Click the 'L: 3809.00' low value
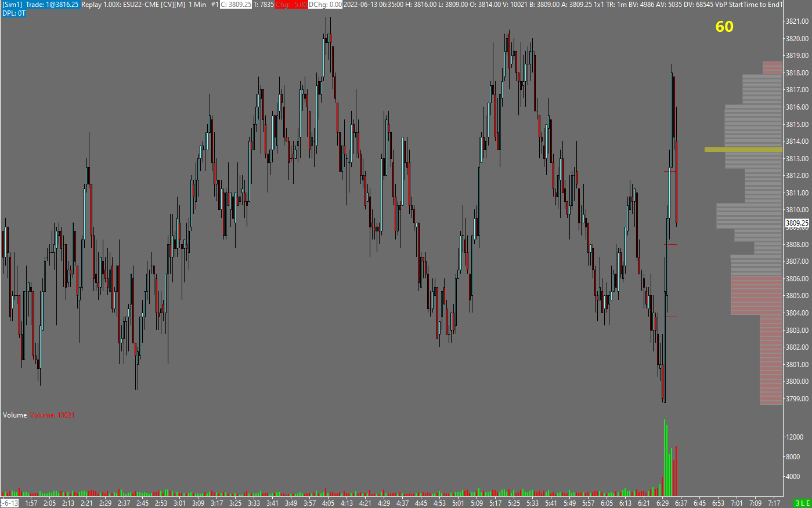Viewport: 812px width, 508px height. pyautogui.click(x=453, y=5)
